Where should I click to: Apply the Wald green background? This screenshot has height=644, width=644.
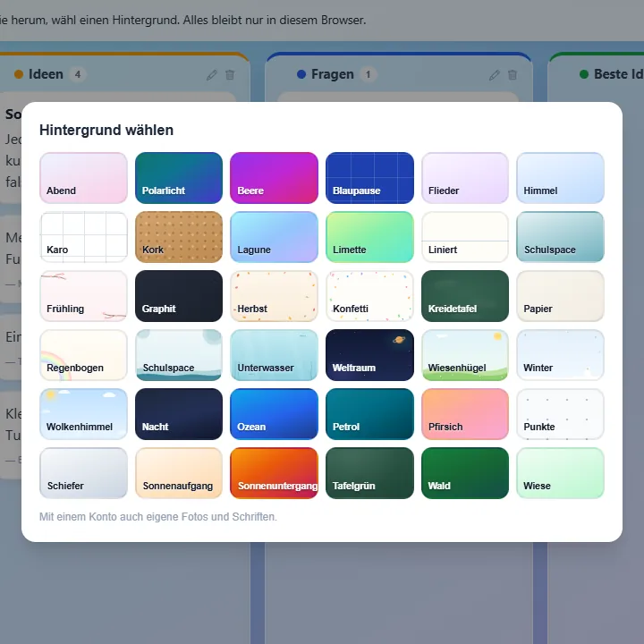coord(465,473)
